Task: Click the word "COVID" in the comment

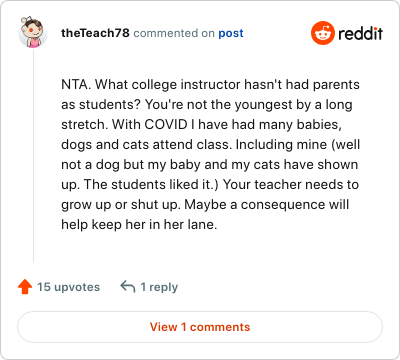Action: click(166, 125)
